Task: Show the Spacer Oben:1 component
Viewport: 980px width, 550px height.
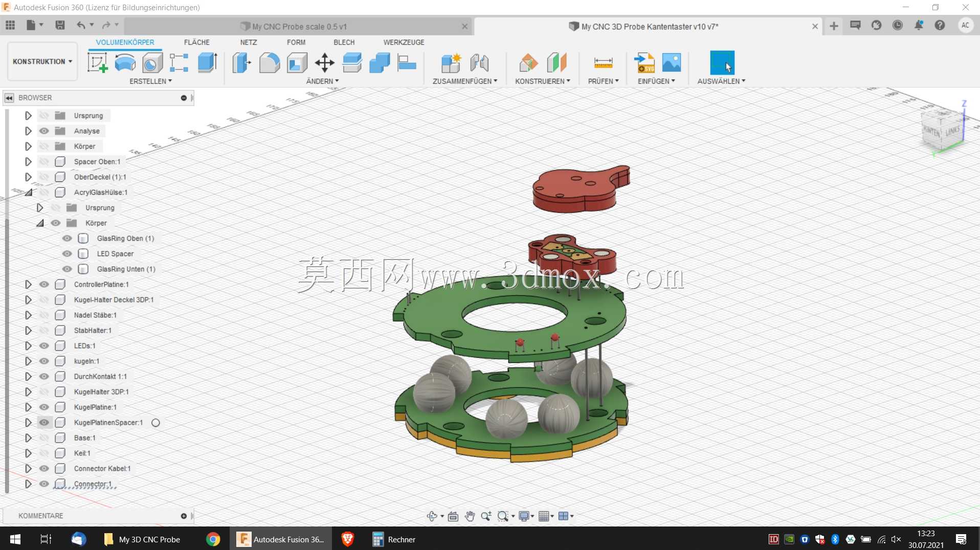Action: point(44,162)
